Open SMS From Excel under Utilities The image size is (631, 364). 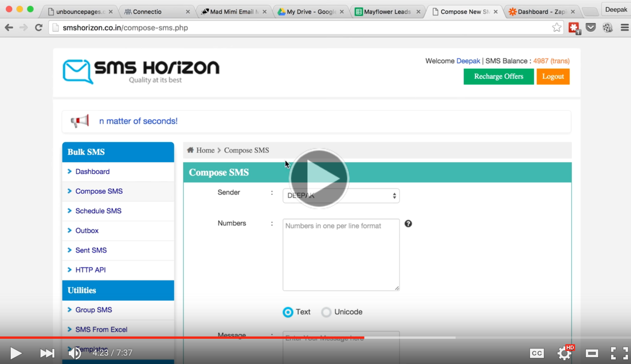tap(101, 330)
